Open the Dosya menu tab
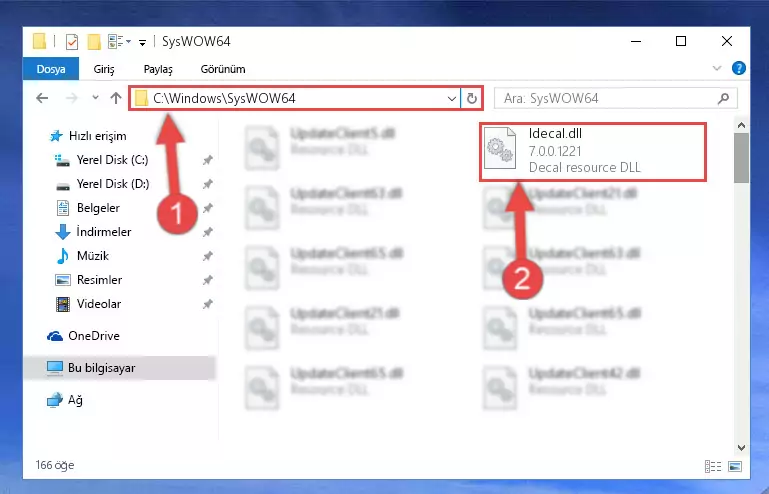 (x=51, y=69)
